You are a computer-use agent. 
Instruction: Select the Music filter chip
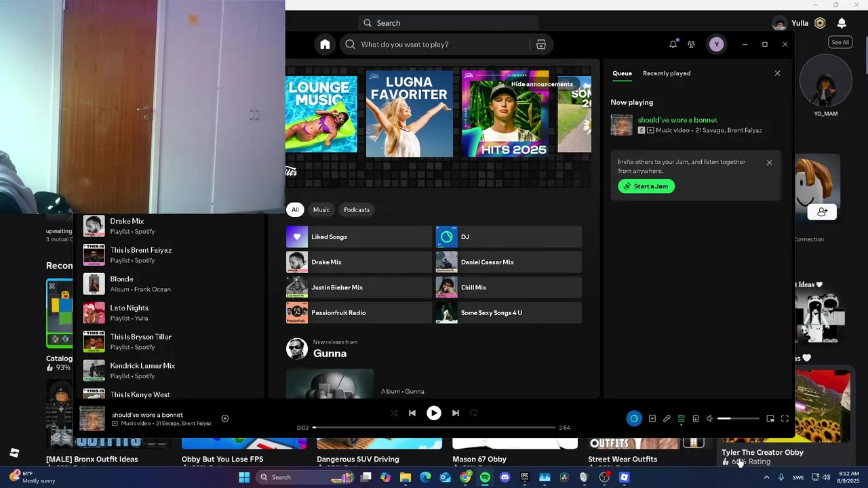click(321, 209)
